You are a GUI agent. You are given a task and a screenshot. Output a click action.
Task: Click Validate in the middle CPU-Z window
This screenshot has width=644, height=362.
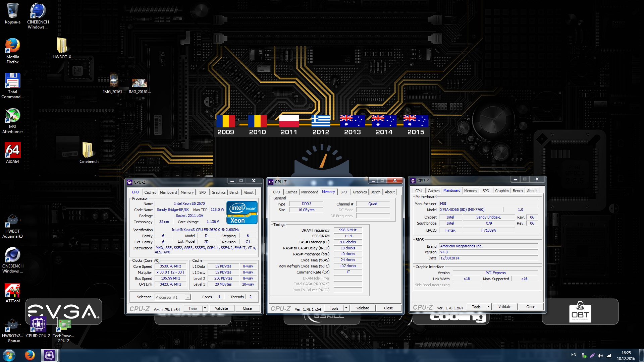363,308
